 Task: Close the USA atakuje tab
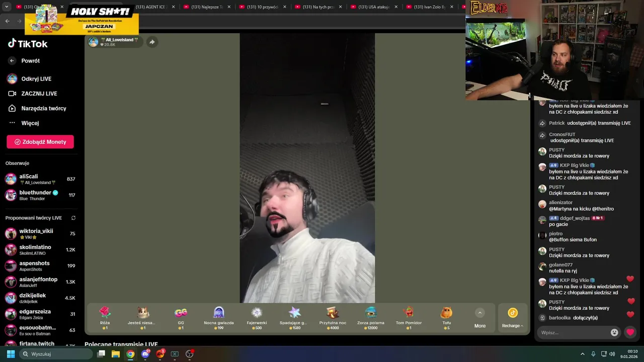(x=396, y=7)
